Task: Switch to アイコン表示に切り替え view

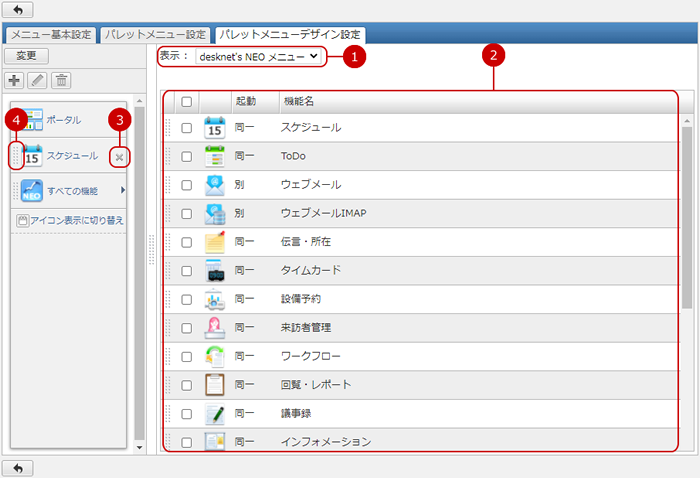Action: pyautogui.click(x=70, y=220)
